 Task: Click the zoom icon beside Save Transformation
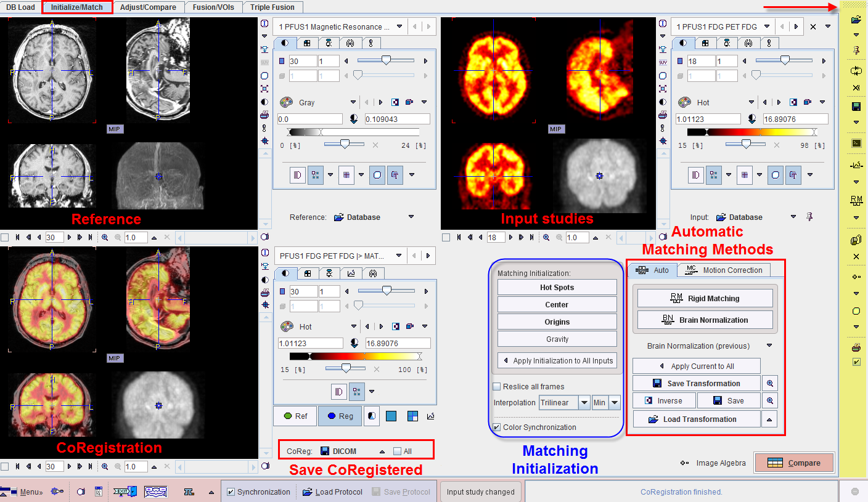(x=769, y=383)
